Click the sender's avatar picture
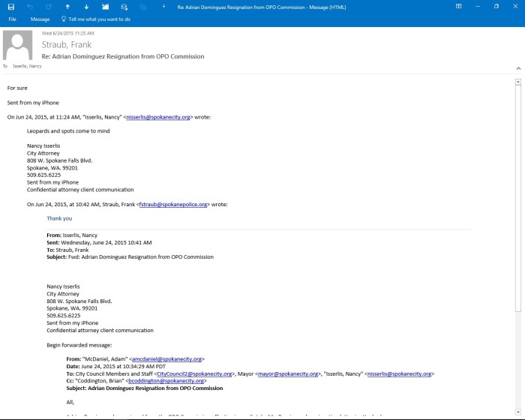Image resolution: width=525 pixels, height=420 pixels. [18, 45]
